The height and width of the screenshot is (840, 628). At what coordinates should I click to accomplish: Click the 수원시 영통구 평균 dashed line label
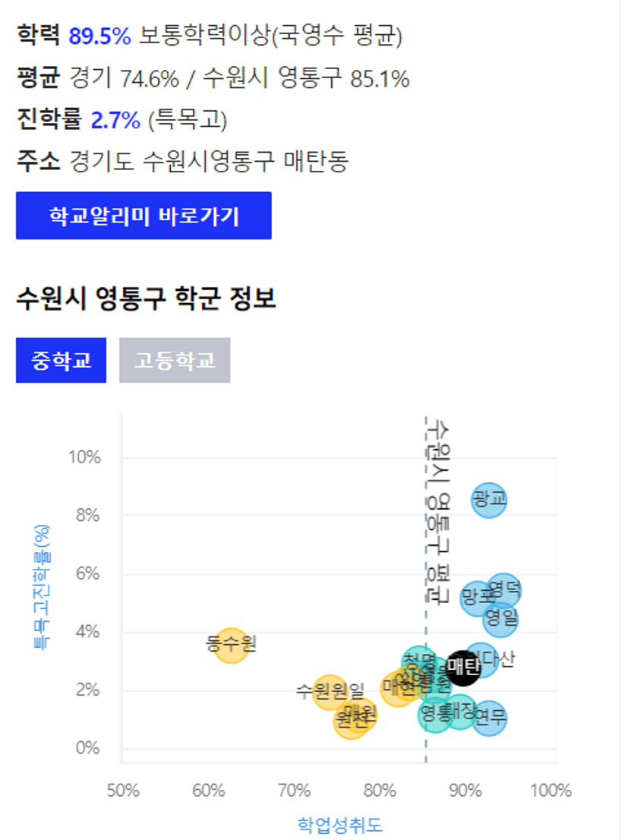tap(438, 513)
